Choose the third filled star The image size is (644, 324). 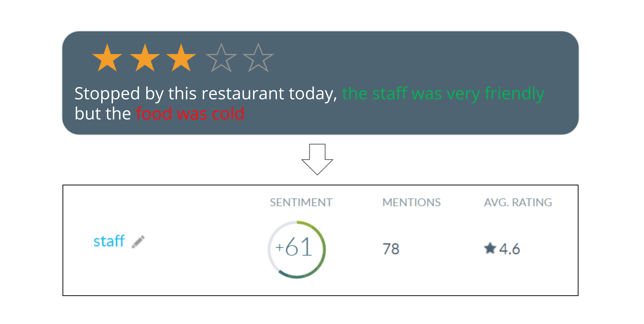(181, 58)
